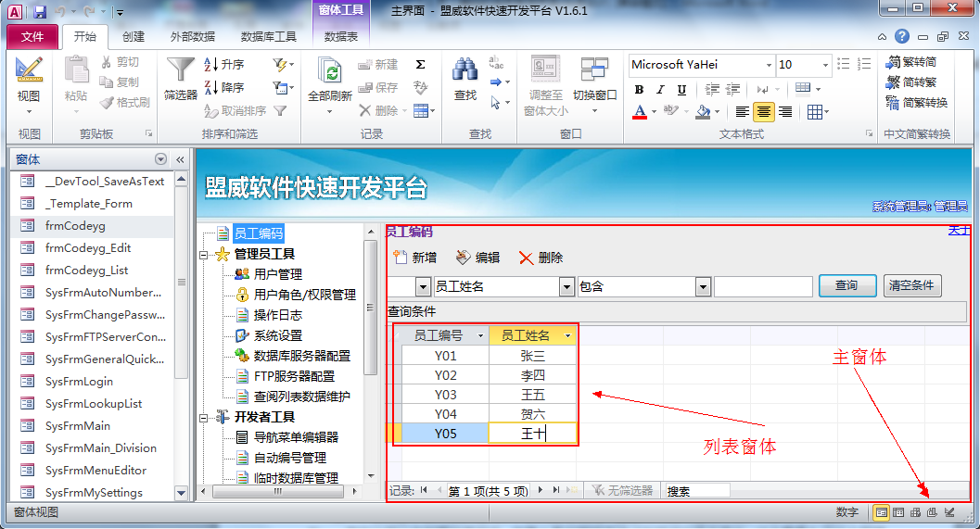The width and height of the screenshot is (980, 529).
Task: Click query value input field
Action: [x=763, y=286]
